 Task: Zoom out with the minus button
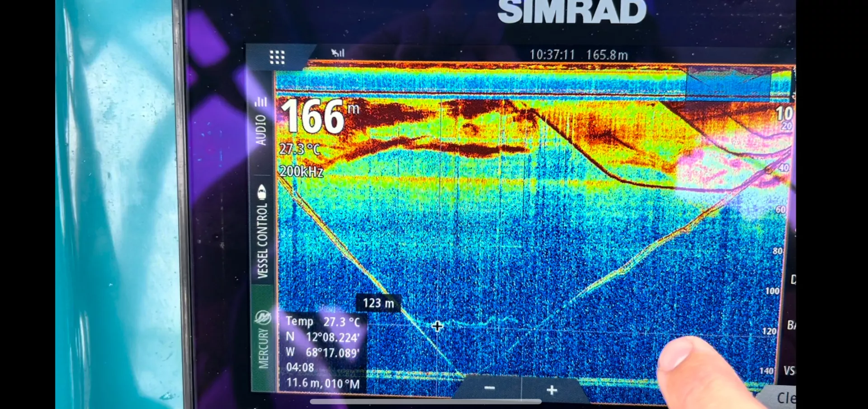pos(490,388)
